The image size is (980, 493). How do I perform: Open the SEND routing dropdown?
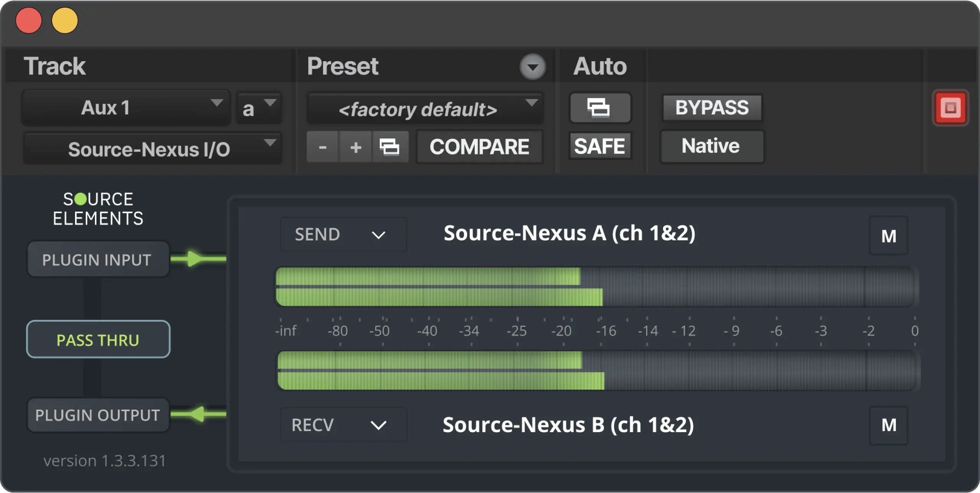(343, 234)
